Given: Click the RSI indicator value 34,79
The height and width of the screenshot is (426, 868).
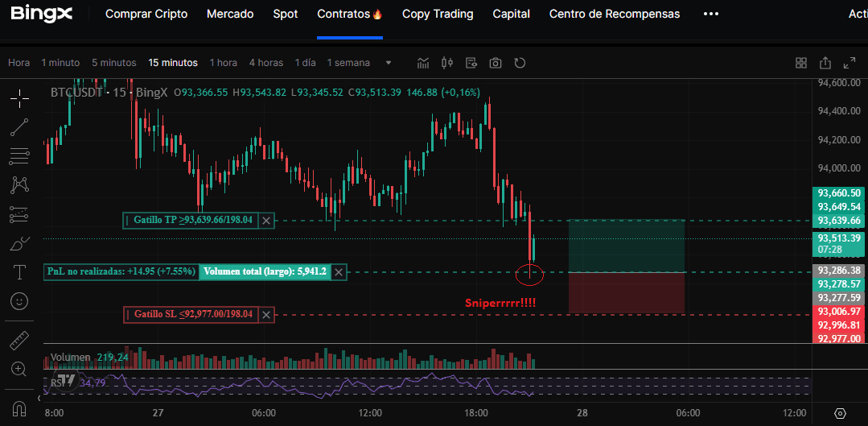Looking at the screenshot, I should pos(93,383).
